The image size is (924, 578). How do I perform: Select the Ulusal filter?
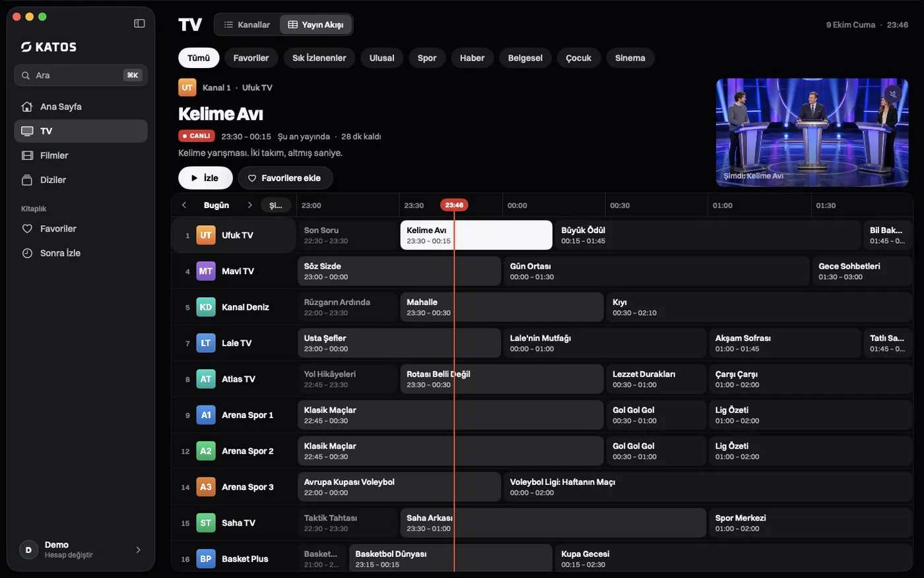[381, 58]
